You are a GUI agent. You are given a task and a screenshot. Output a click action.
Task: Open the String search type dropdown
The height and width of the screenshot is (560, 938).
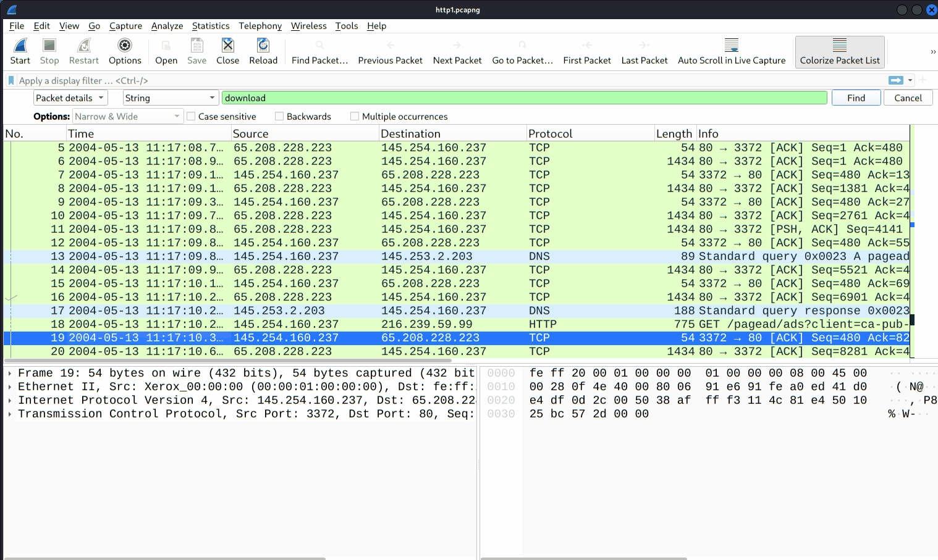170,98
